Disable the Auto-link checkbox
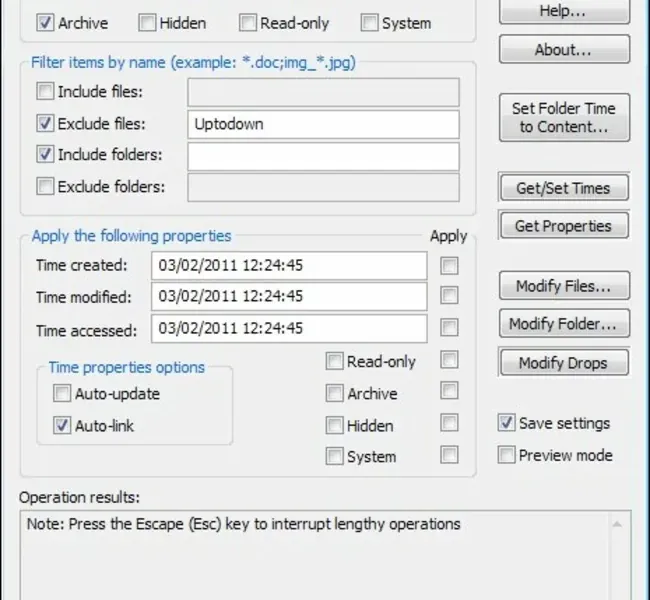 pyautogui.click(x=63, y=426)
